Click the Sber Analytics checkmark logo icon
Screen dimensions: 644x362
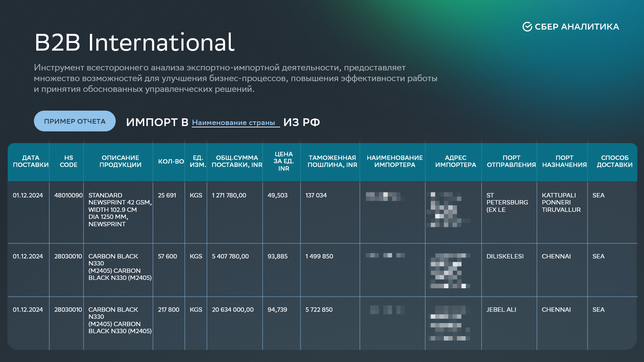point(527,27)
